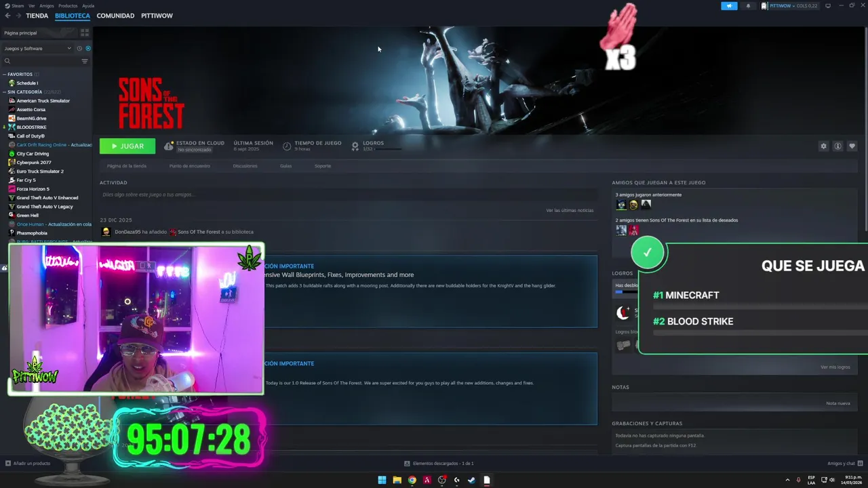Select Schedule I in favorites
This screenshot has width=868, height=488.
pos(27,83)
